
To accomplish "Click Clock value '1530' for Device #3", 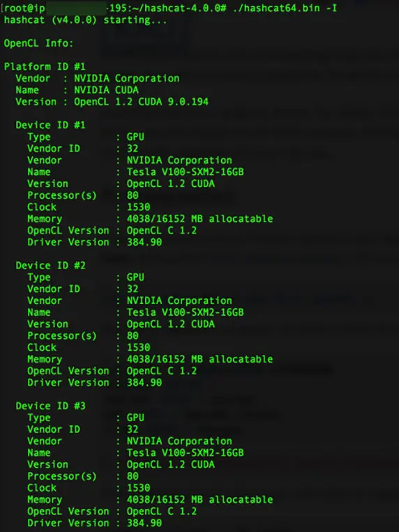I will (139, 488).
